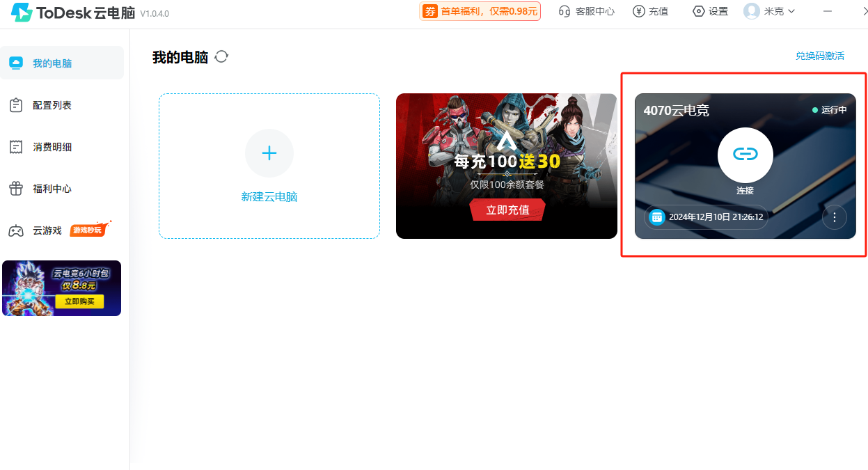The image size is (868, 470).
Task: Open the three-dot more menu on the card
Action: click(x=835, y=217)
